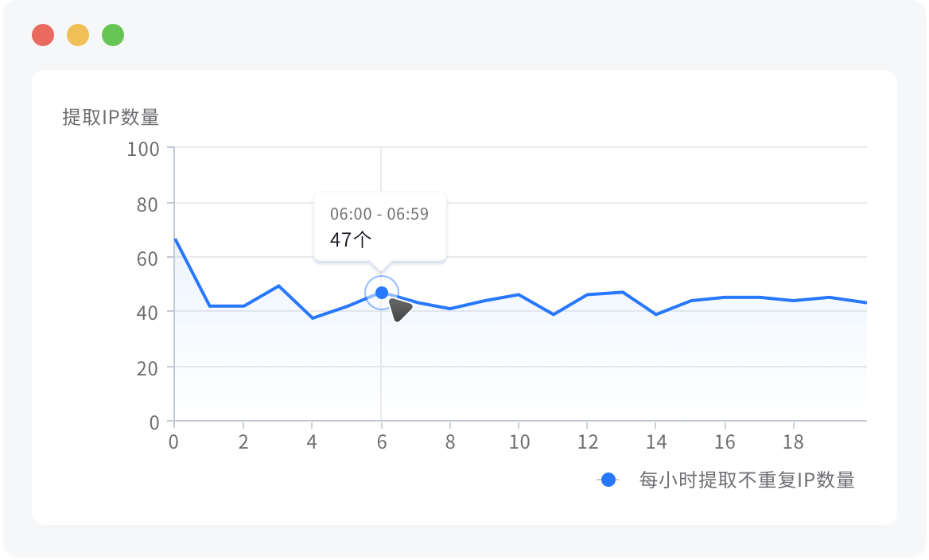Click the green maximize window button

(113, 35)
